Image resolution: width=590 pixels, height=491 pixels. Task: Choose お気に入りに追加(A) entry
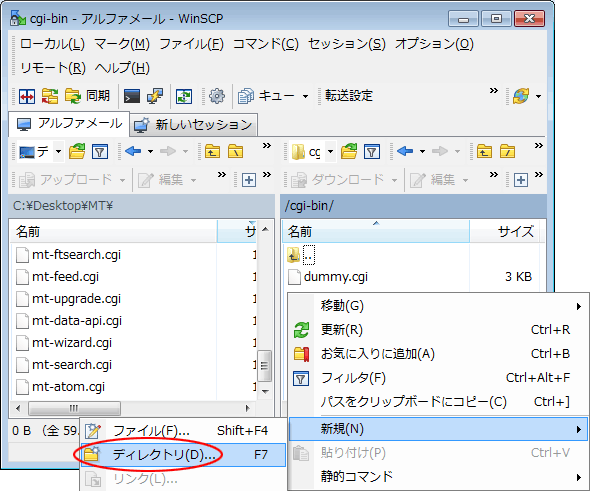click(x=438, y=354)
